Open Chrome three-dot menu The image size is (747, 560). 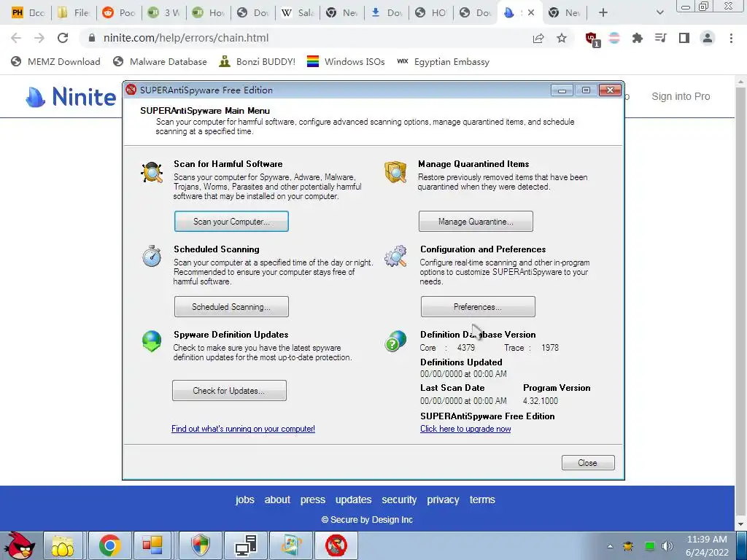point(731,38)
